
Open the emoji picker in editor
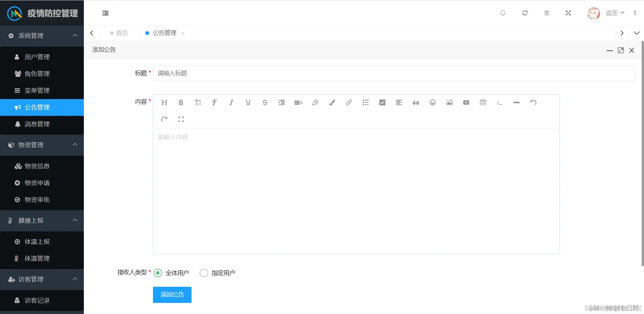(x=432, y=102)
